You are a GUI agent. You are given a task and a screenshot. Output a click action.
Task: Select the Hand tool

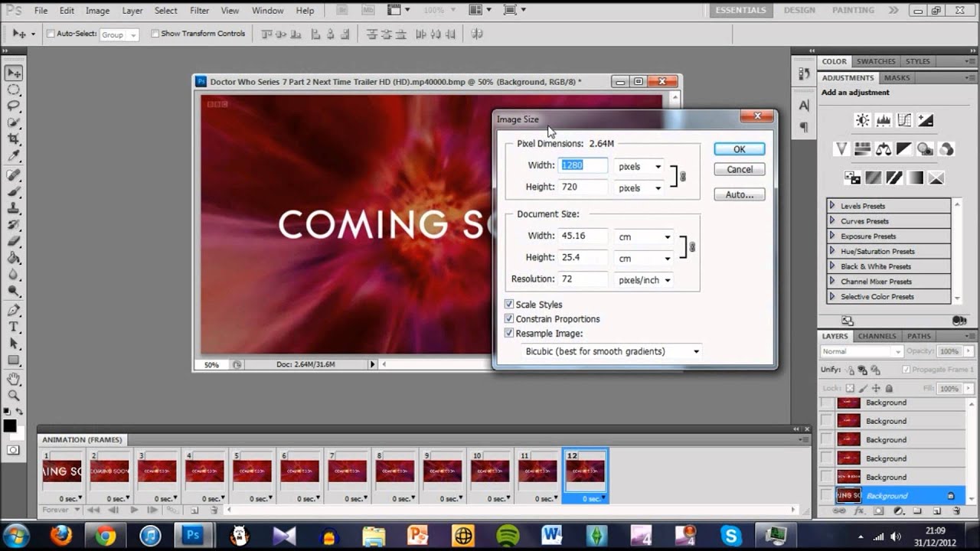click(x=14, y=379)
